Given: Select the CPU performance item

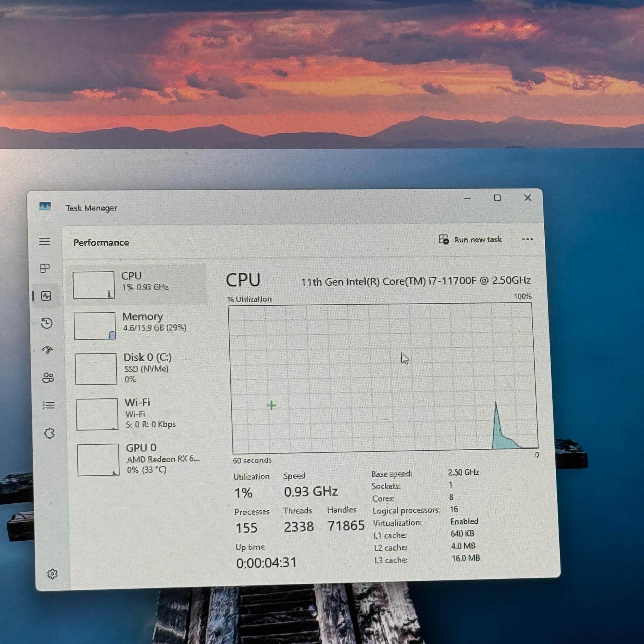Looking at the screenshot, I should click(x=137, y=284).
